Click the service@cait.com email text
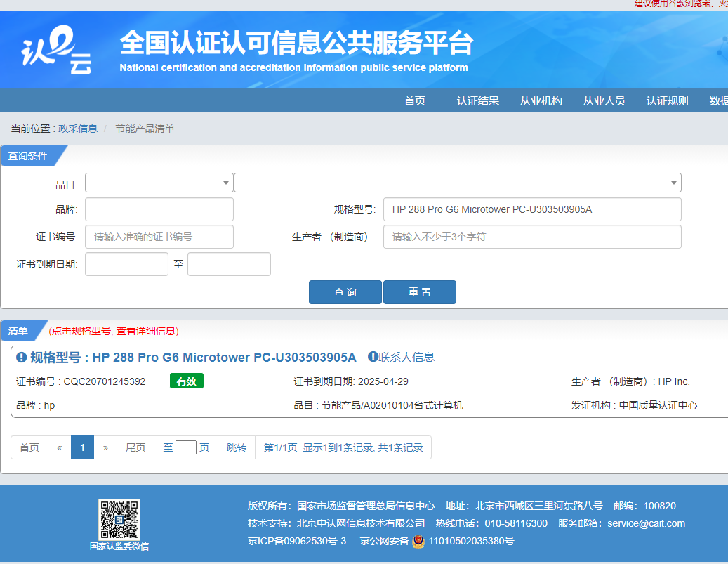 click(x=647, y=523)
